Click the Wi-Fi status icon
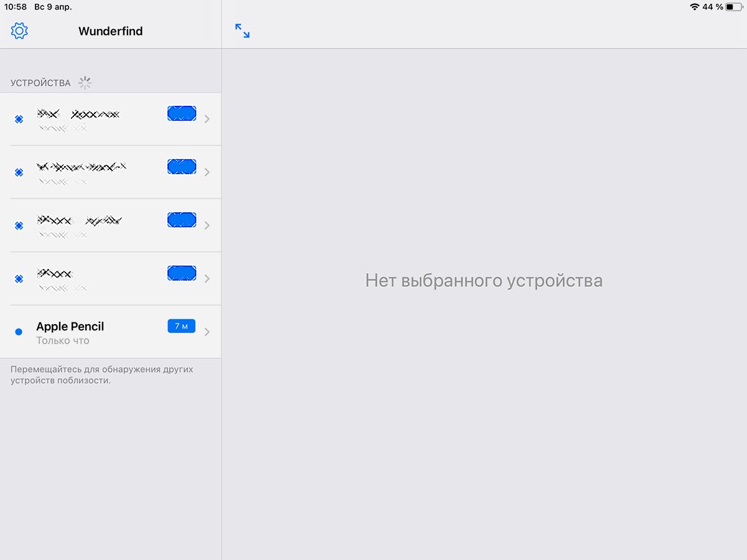This screenshot has width=747, height=560. point(695,7)
